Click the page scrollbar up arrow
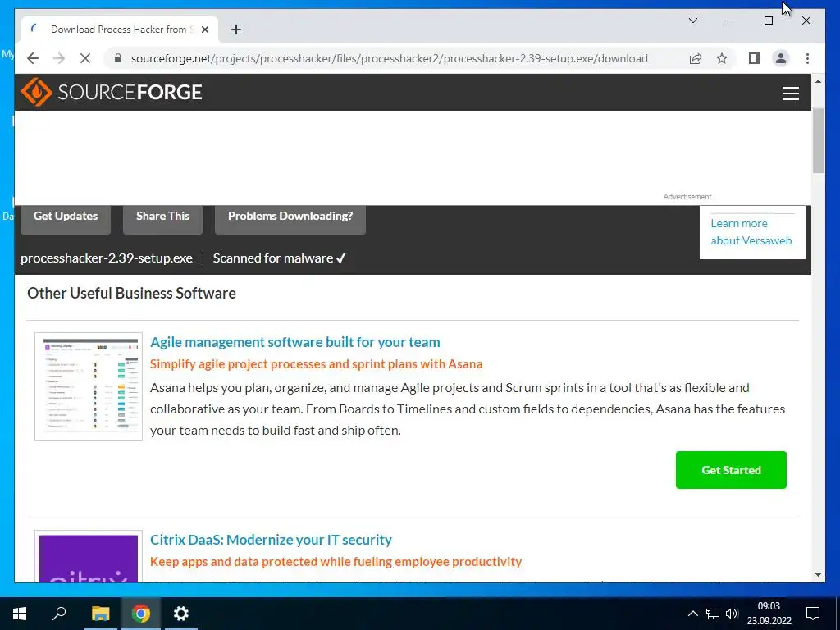840x630 pixels. click(818, 81)
